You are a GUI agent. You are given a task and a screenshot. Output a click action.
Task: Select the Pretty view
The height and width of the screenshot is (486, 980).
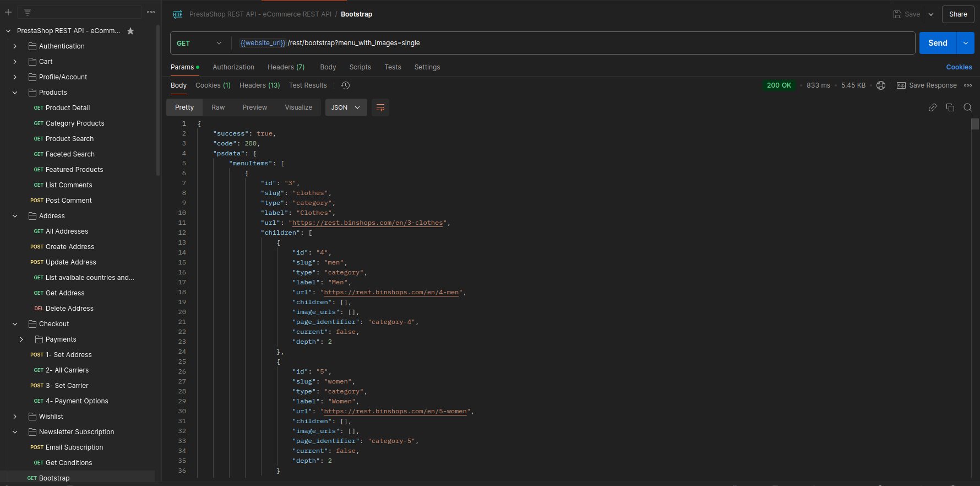tap(184, 107)
